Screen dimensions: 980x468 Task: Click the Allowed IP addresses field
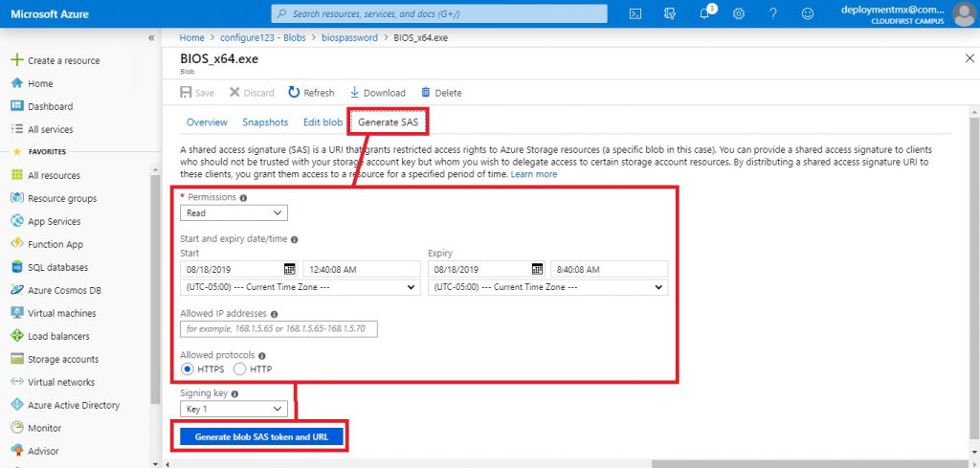pos(279,329)
